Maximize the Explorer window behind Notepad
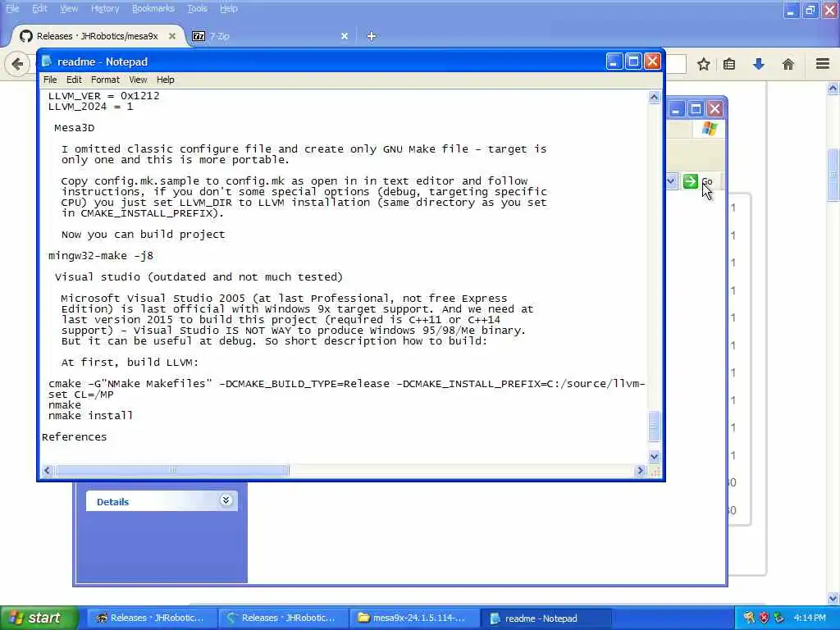 pyautogui.click(x=696, y=109)
